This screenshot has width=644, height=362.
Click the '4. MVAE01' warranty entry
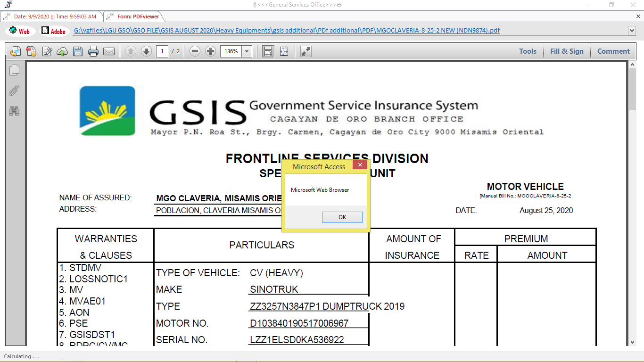pyautogui.click(x=82, y=301)
